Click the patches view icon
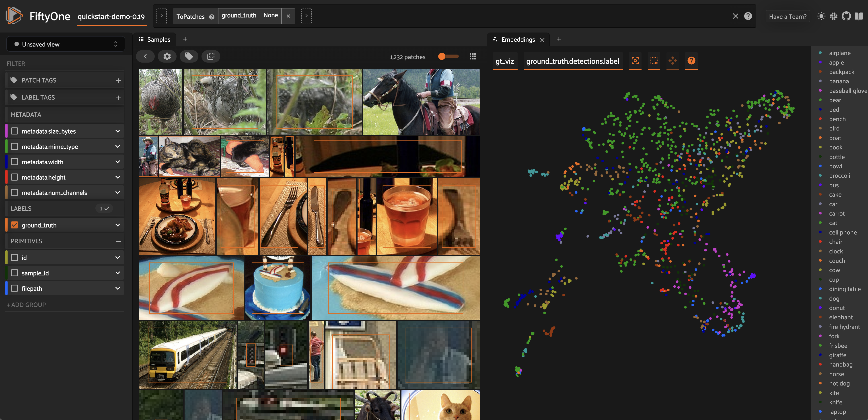The image size is (868, 420). (211, 56)
